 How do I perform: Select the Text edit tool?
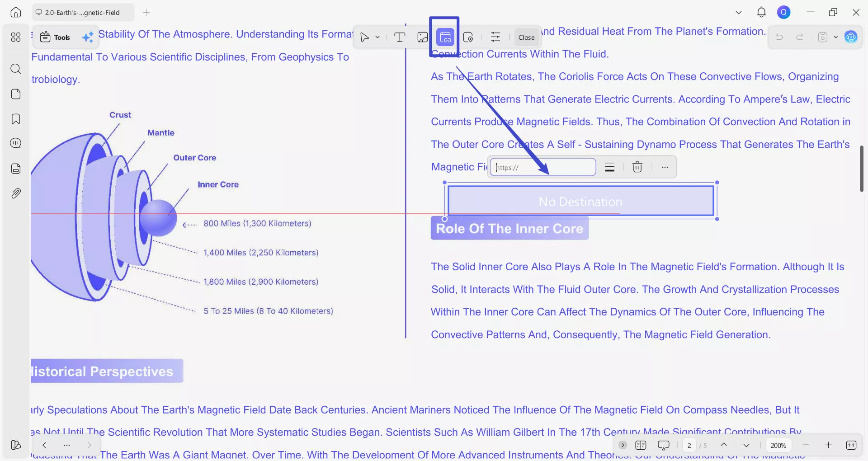coord(400,37)
